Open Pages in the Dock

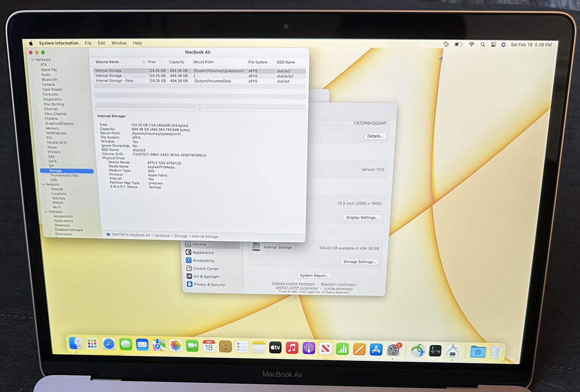pos(359,350)
